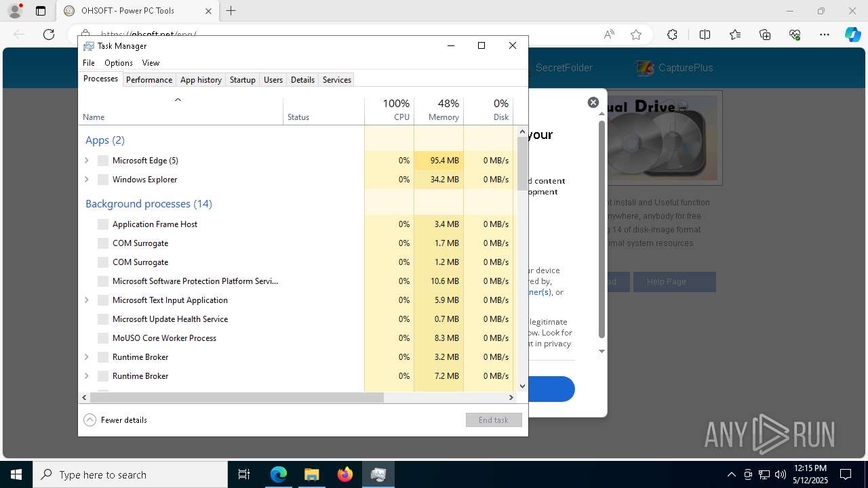Sort processes by Name column header
Image resolution: width=868 pixels, height=488 pixels.
pos(180,111)
